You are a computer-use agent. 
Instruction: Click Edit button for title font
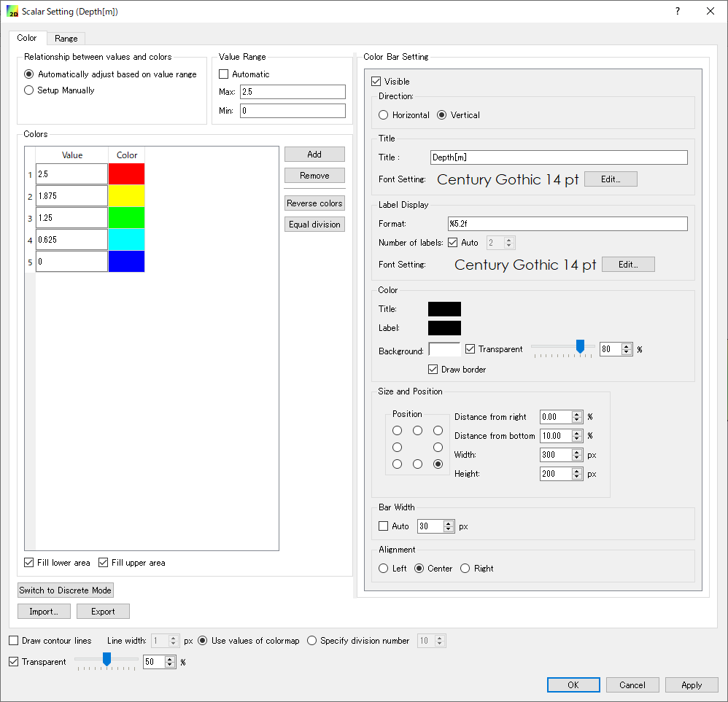[611, 179]
